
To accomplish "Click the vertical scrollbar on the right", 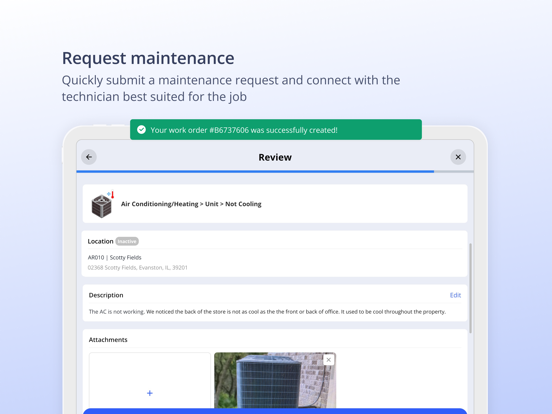I will (x=470, y=288).
